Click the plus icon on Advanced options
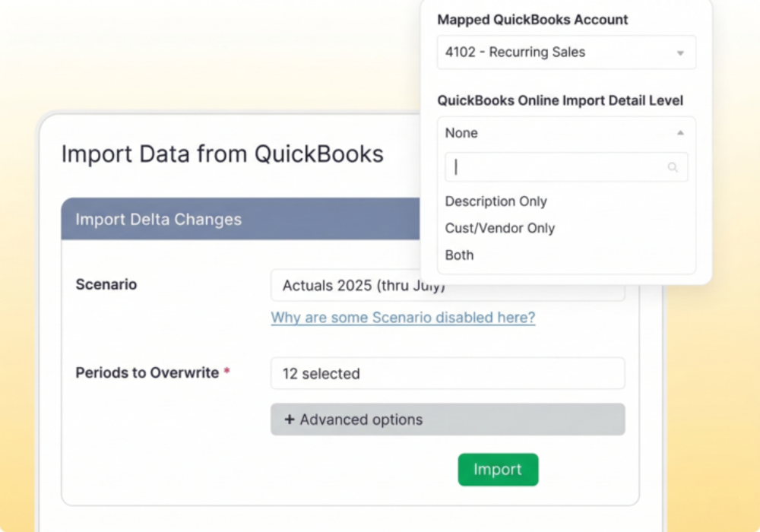This screenshot has width=760, height=532. 290,420
